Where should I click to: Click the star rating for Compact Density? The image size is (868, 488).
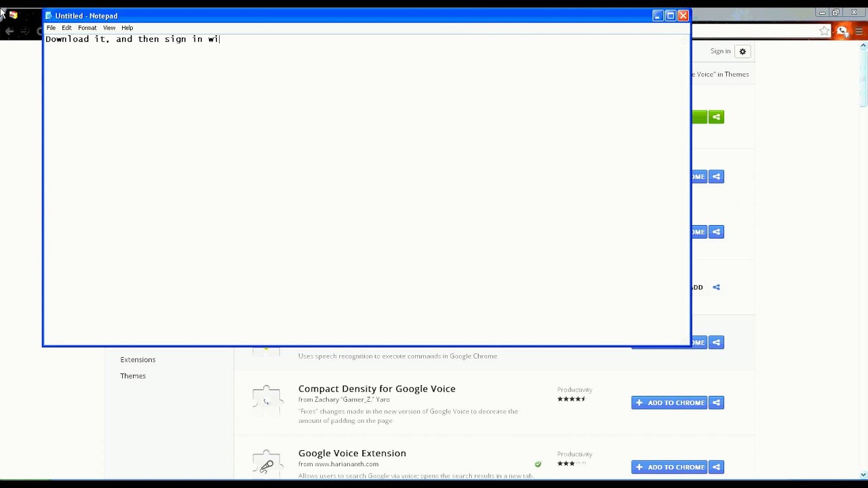[x=571, y=399]
